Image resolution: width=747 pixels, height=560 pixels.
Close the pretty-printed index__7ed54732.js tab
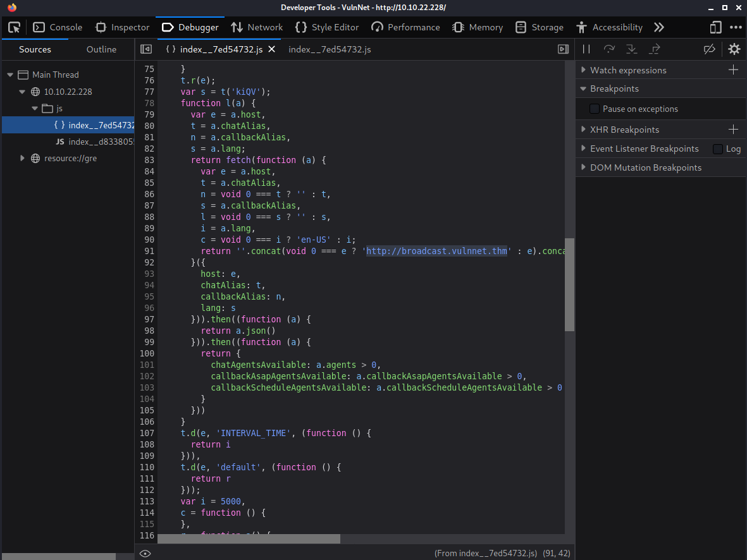pos(271,49)
